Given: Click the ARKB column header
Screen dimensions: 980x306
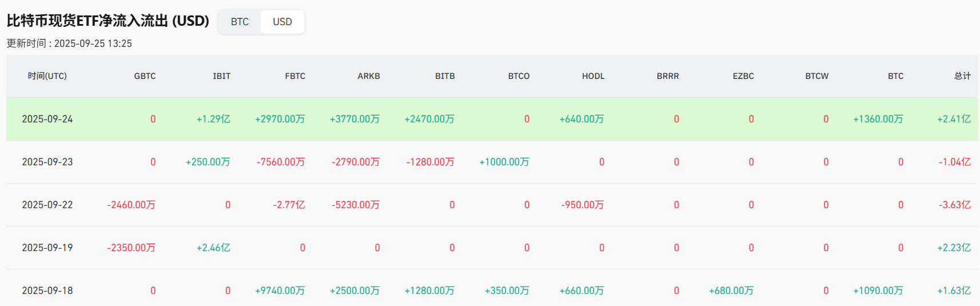Looking at the screenshot, I should point(369,76).
